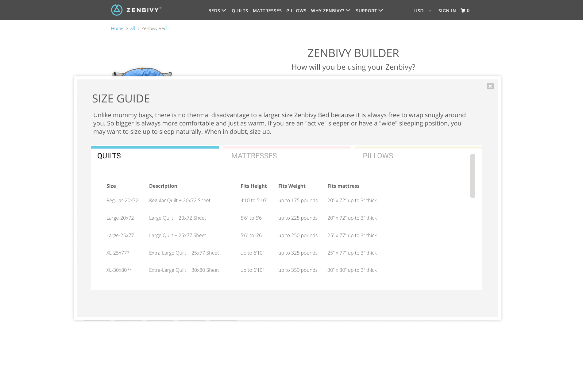Click the Zenbivy logo icon

(117, 10)
